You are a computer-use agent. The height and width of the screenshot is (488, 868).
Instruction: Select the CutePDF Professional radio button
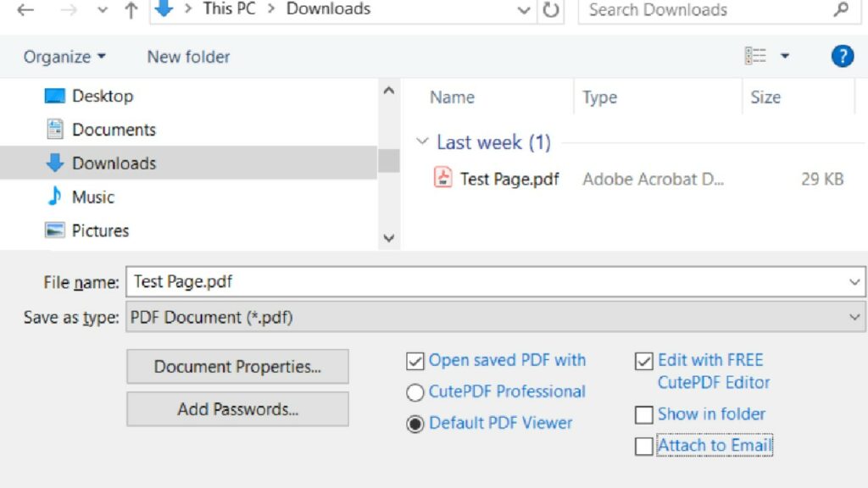[x=415, y=392]
